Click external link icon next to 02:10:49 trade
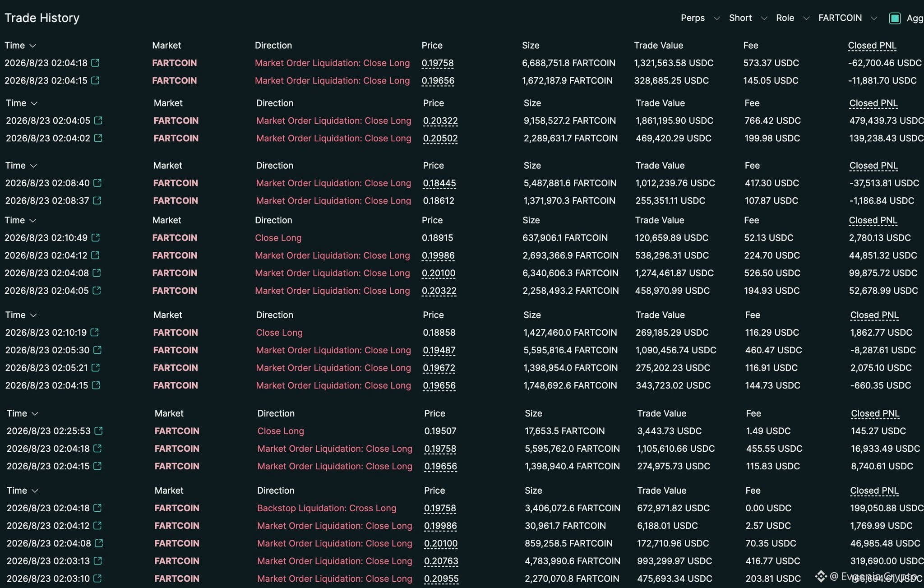This screenshot has width=924, height=588. pos(96,237)
